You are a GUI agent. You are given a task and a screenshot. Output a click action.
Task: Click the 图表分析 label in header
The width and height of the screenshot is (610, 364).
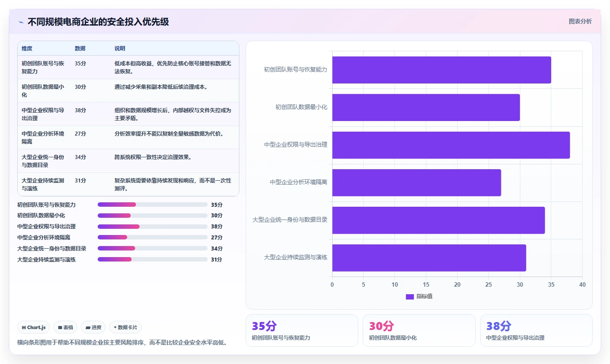(580, 22)
